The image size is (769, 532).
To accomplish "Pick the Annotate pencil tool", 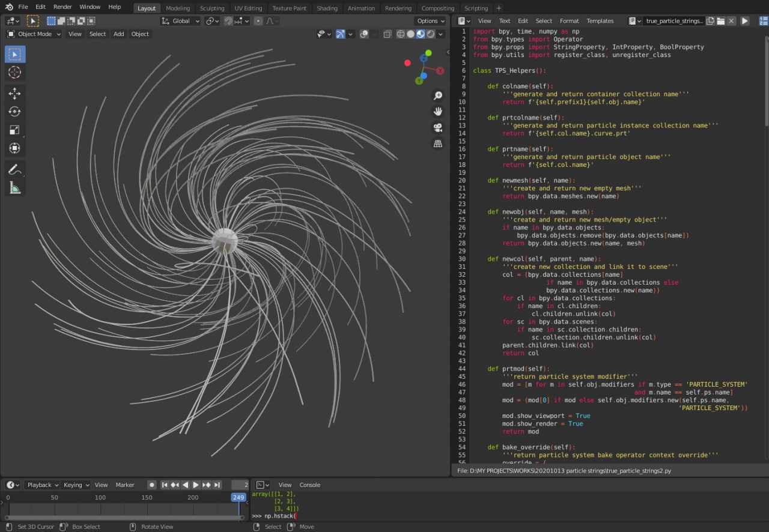I will tap(14, 170).
